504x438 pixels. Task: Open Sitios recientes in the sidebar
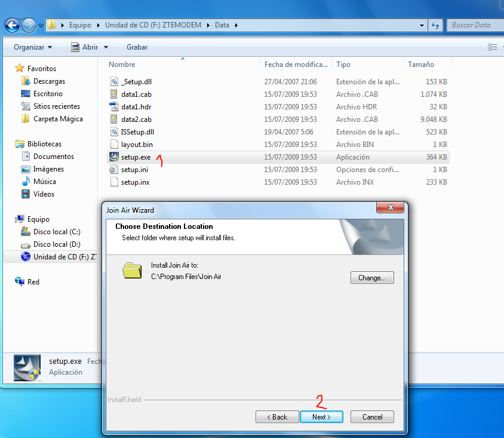click(x=57, y=106)
